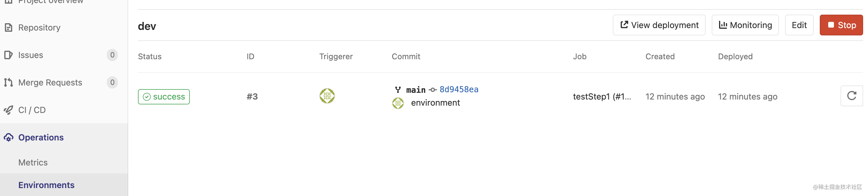The width and height of the screenshot is (868, 196).
Task: Click the Monitoring chart icon
Action: point(724,25)
